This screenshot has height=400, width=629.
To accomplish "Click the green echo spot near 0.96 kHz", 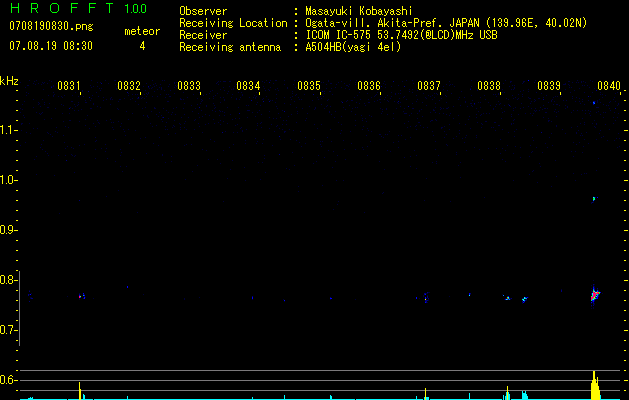I will point(595,199).
